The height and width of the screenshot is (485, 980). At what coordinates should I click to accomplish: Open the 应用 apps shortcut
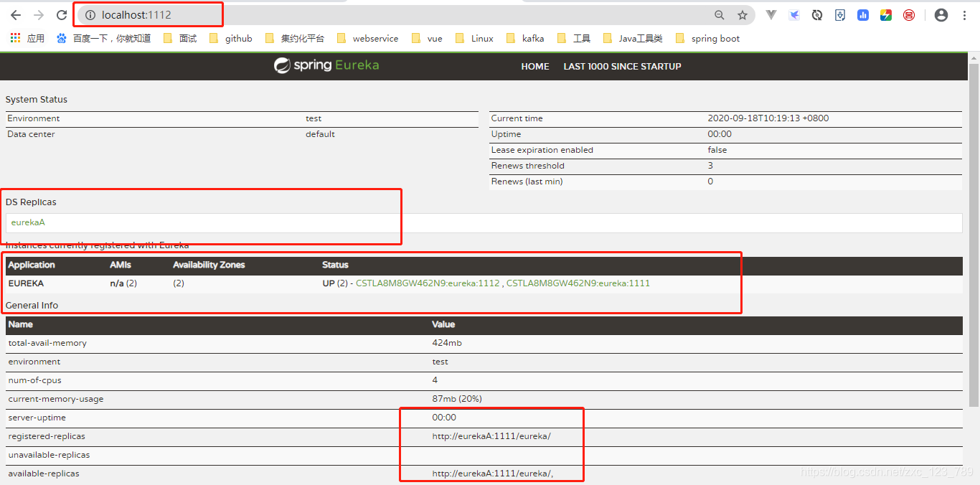(27, 39)
